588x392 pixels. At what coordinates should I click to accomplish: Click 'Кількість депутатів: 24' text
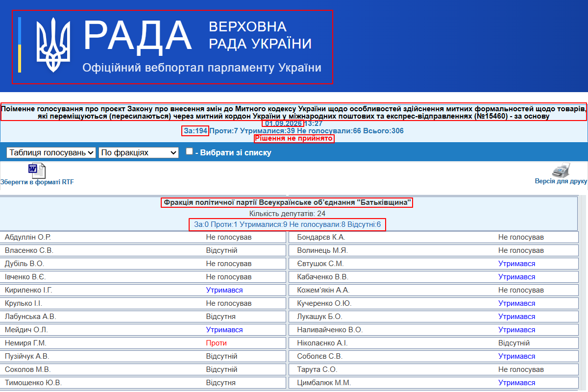click(x=287, y=214)
